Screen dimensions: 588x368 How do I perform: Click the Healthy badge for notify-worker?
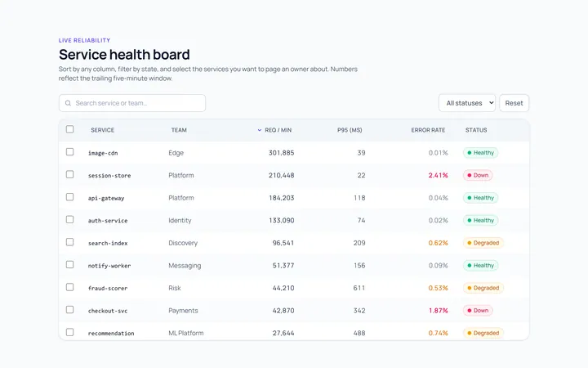(480, 266)
